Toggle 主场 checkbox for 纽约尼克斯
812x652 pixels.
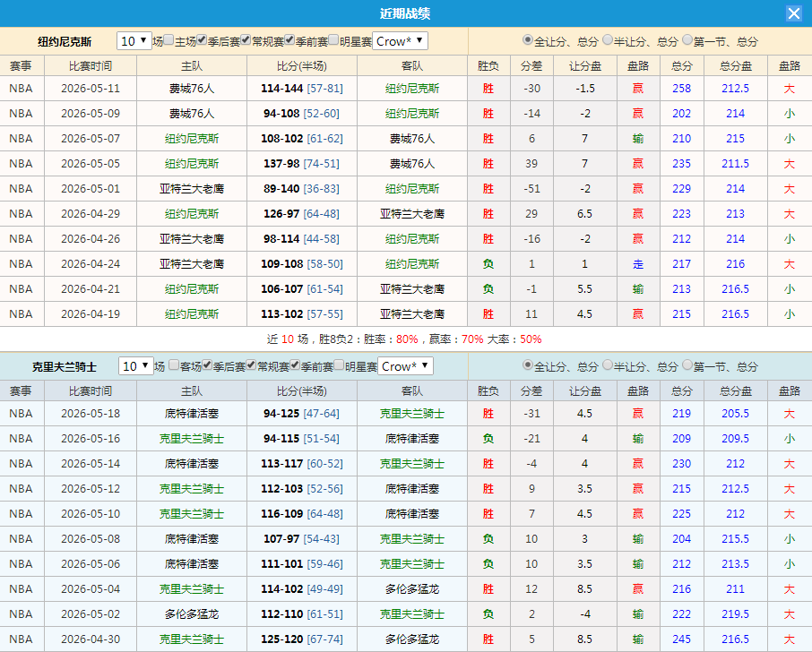168,39
